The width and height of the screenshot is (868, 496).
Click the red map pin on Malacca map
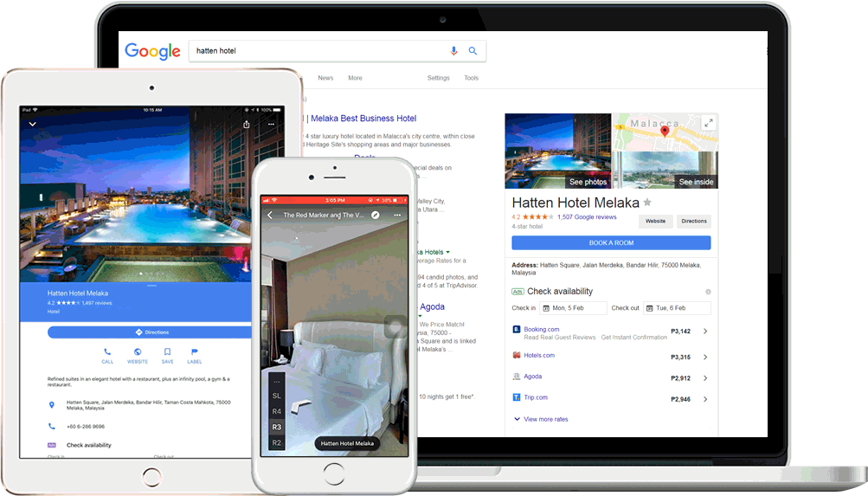665,131
